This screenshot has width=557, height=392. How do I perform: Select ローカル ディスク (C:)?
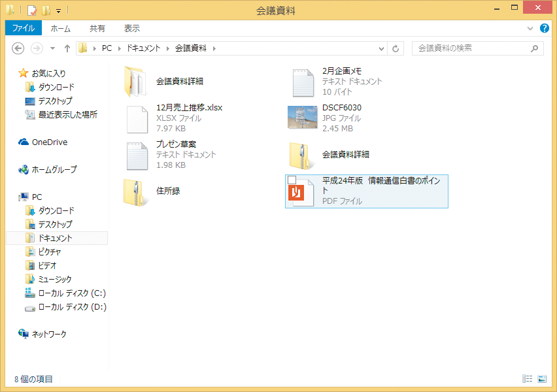pyautogui.click(x=72, y=293)
